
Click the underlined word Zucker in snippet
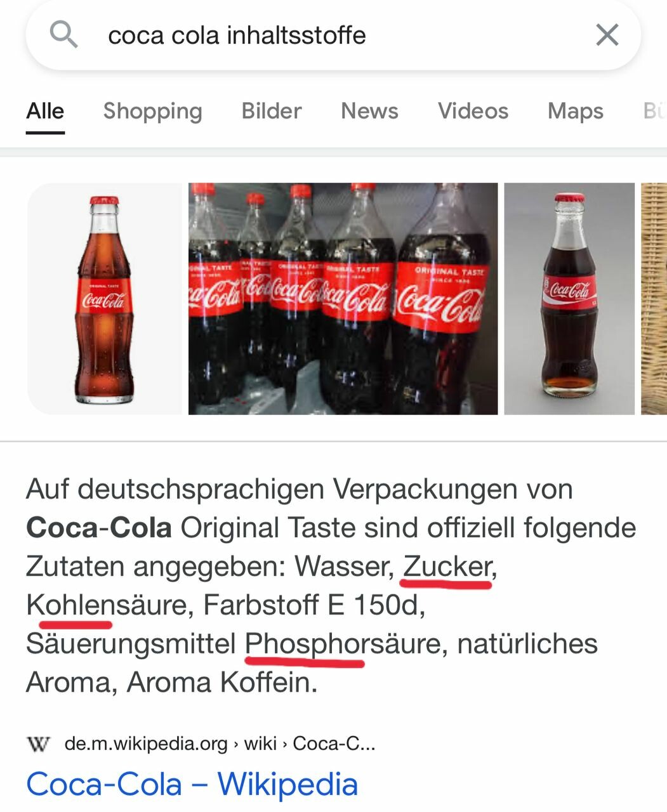[447, 566]
